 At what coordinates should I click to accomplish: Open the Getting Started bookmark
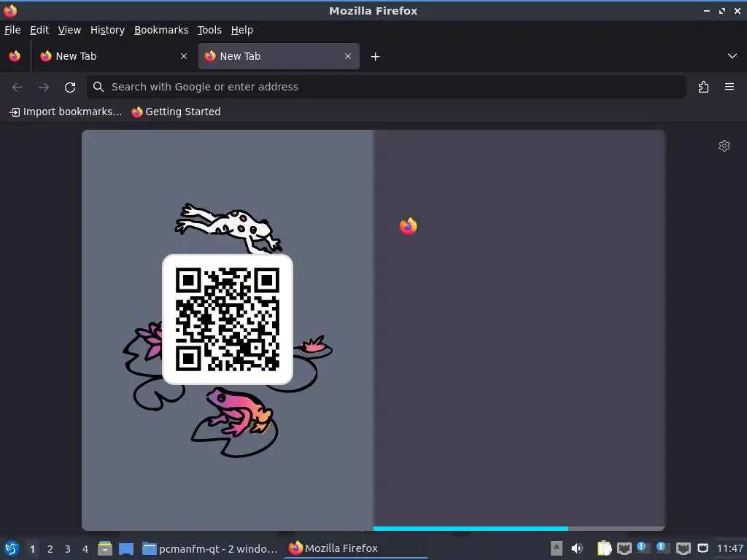click(x=177, y=112)
